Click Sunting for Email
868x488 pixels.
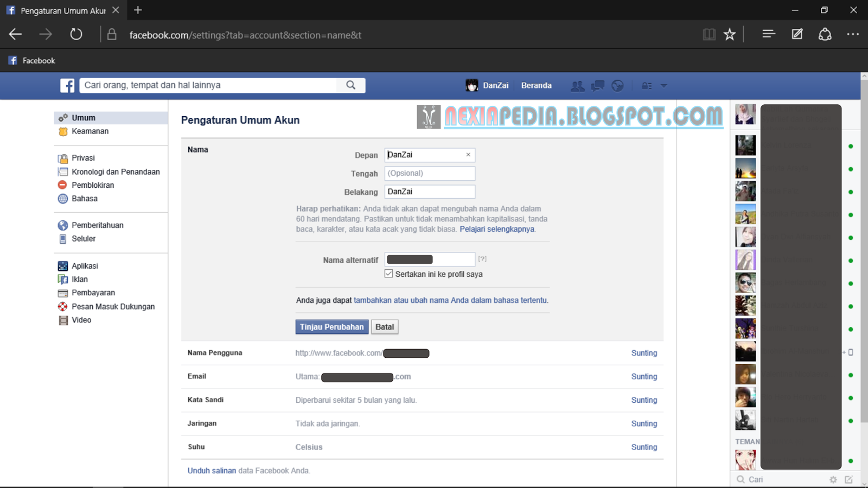[x=644, y=376]
